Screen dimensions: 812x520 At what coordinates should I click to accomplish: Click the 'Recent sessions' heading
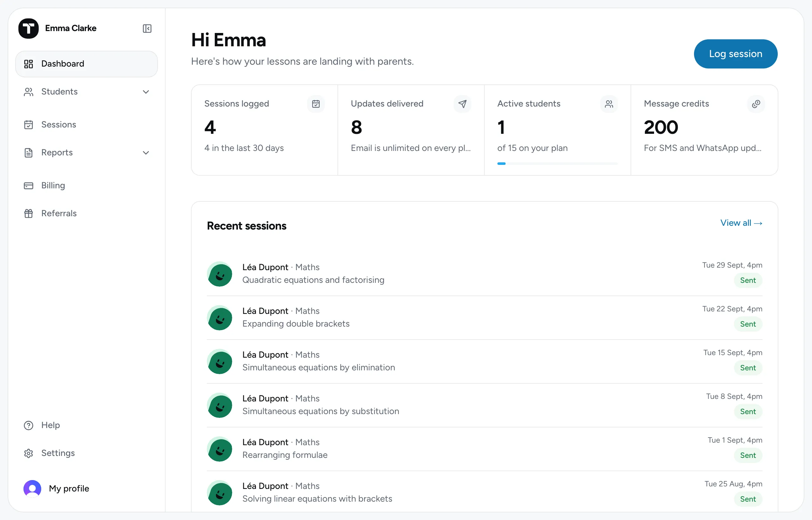point(246,225)
